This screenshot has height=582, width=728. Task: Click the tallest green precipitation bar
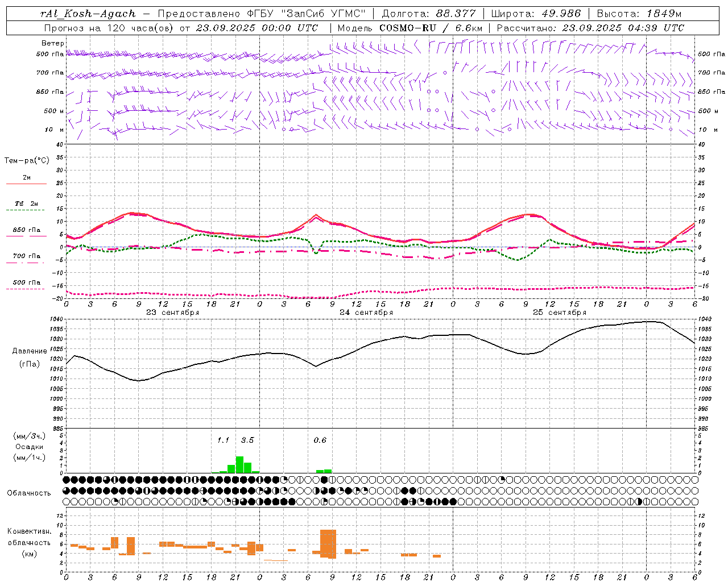pyautogui.click(x=239, y=464)
